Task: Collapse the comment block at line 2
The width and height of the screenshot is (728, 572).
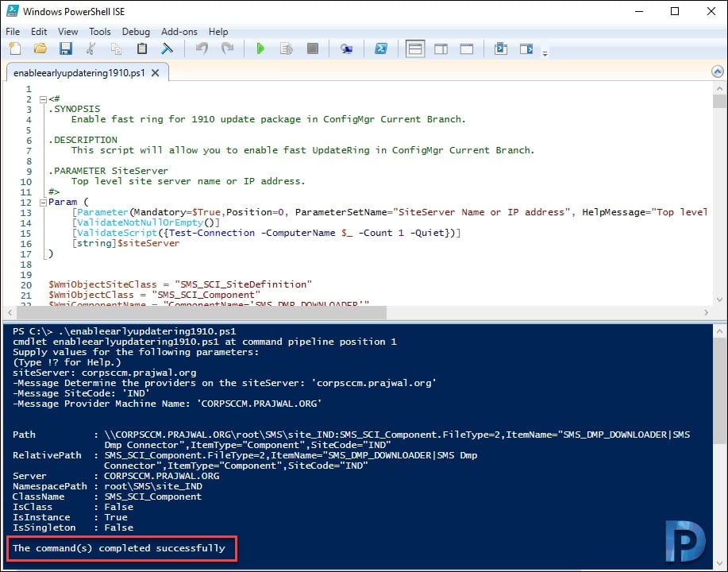Action: [x=43, y=99]
